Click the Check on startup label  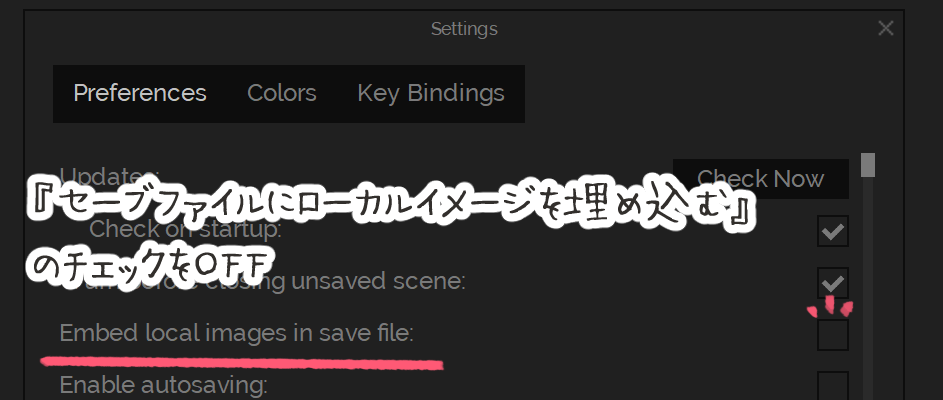(x=185, y=229)
